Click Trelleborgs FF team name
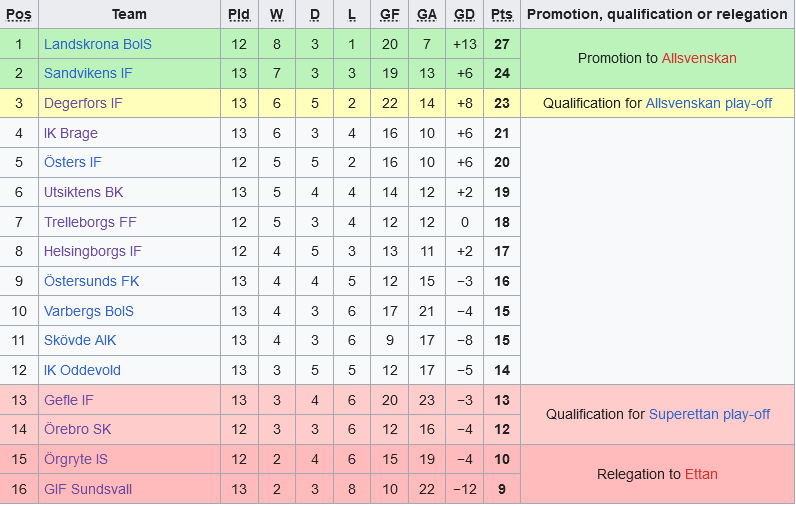This screenshot has width=796, height=506. click(x=90, y=222)
